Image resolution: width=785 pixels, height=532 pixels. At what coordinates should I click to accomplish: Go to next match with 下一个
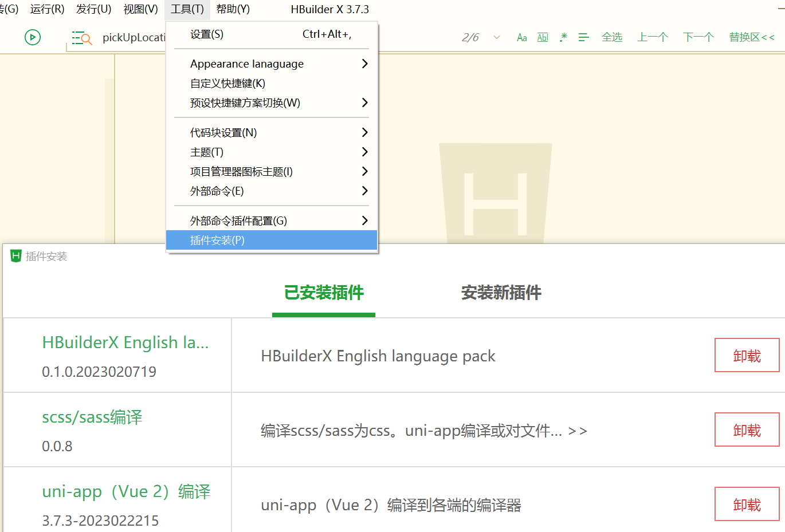698,38
